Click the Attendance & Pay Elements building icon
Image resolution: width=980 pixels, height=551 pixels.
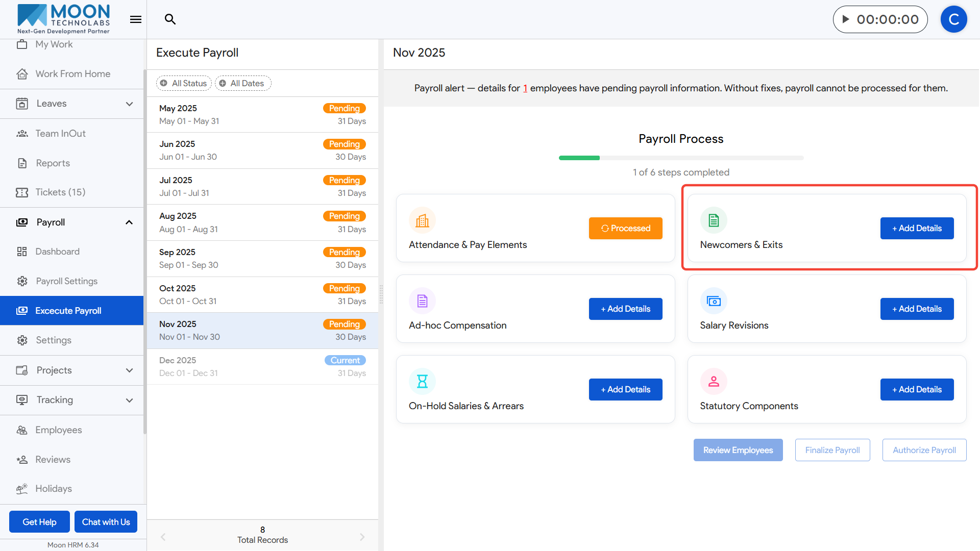pyautogui.click(x=422, y=220)
